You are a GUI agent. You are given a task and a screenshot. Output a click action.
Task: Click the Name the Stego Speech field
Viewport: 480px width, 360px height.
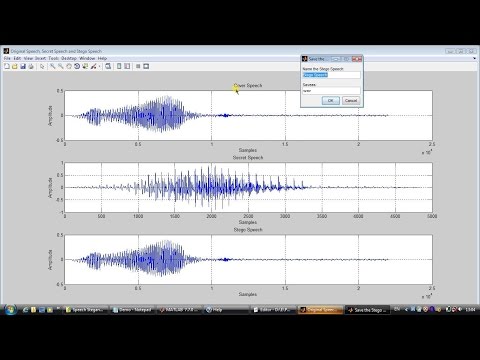331,75
